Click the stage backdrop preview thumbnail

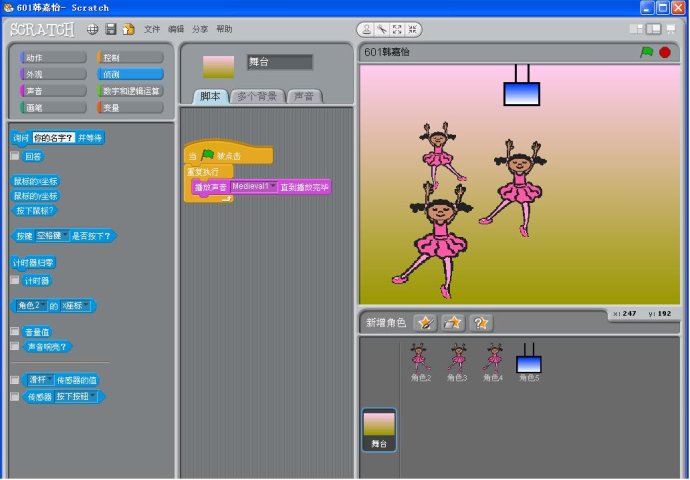coord(218,67)
